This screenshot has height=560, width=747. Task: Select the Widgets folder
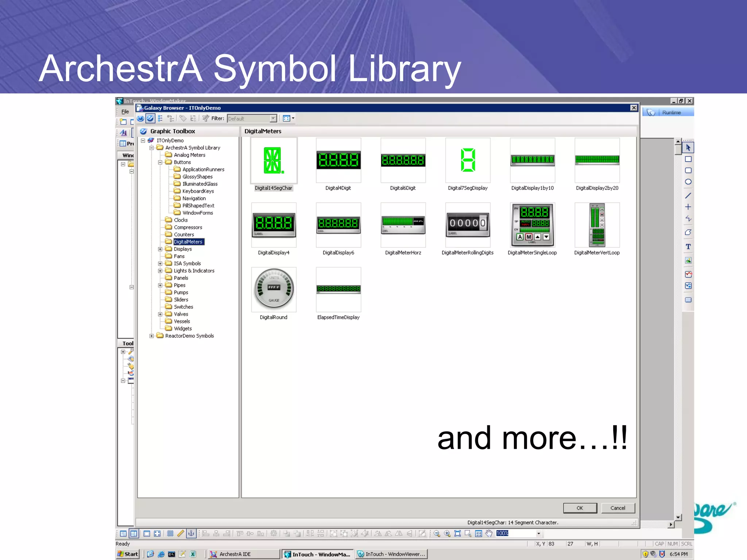tap(183, 328)
